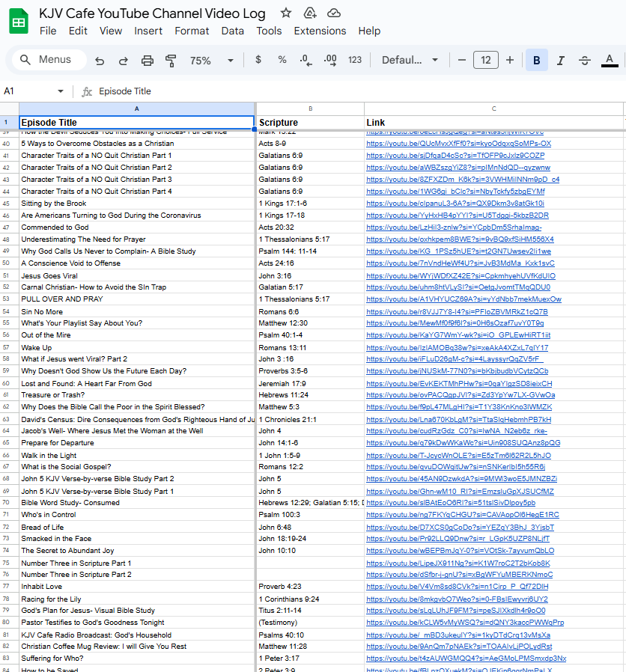
Task: Open more number formats 123
Action: click(355, 60)
